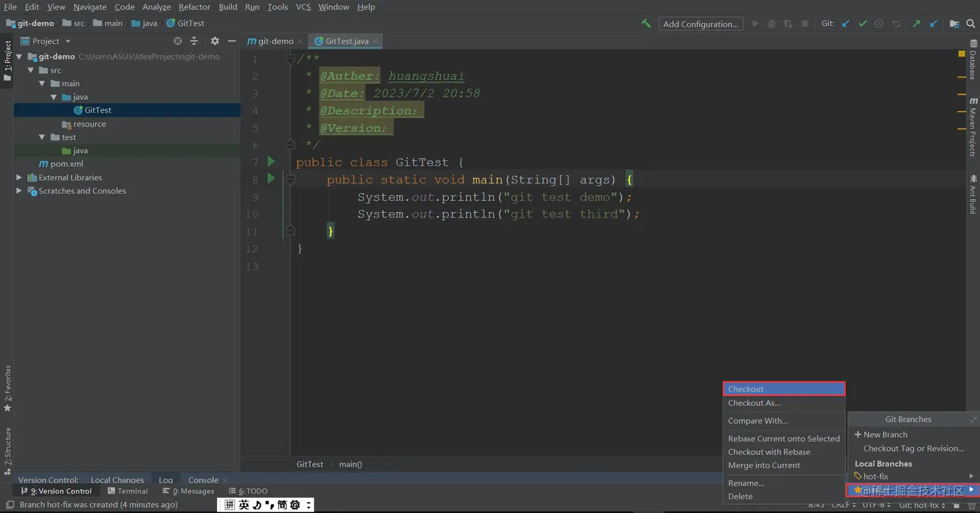Open Git Show History clock icon
The height and width of the screenshot is (513, 980).
point(879,23)
